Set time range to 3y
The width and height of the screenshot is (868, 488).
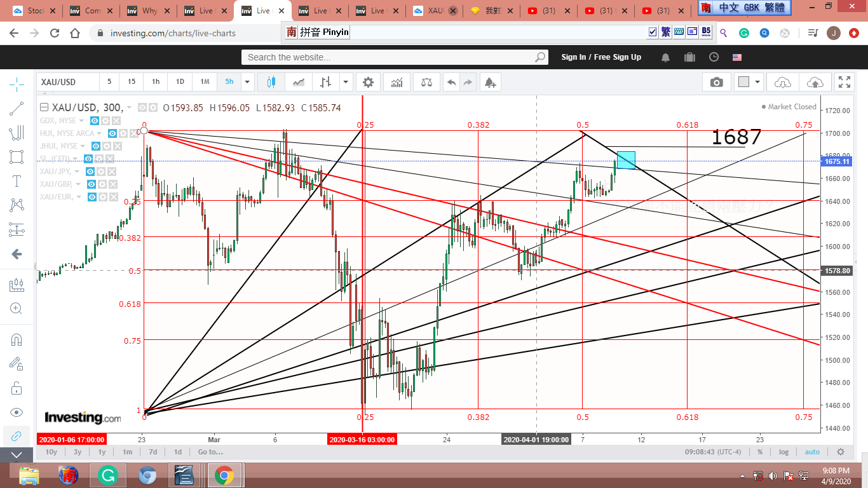(77, 452)
